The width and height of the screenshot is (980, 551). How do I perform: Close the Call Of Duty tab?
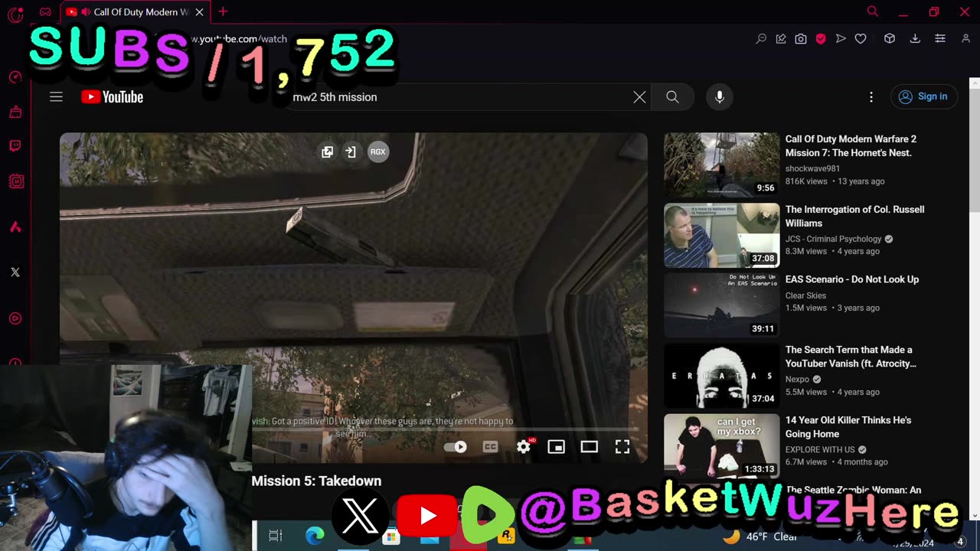click(199, 12)
